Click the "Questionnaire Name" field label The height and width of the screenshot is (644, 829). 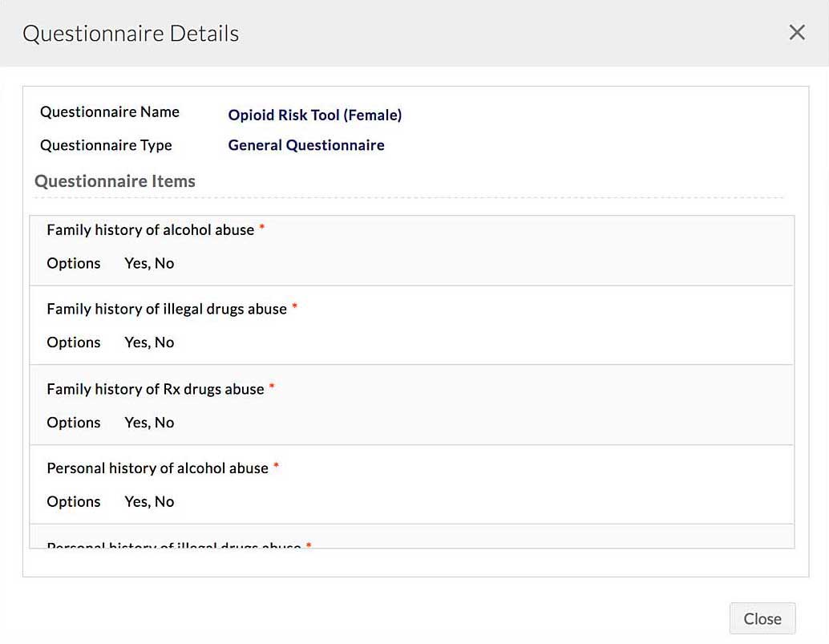coord(110,111)
